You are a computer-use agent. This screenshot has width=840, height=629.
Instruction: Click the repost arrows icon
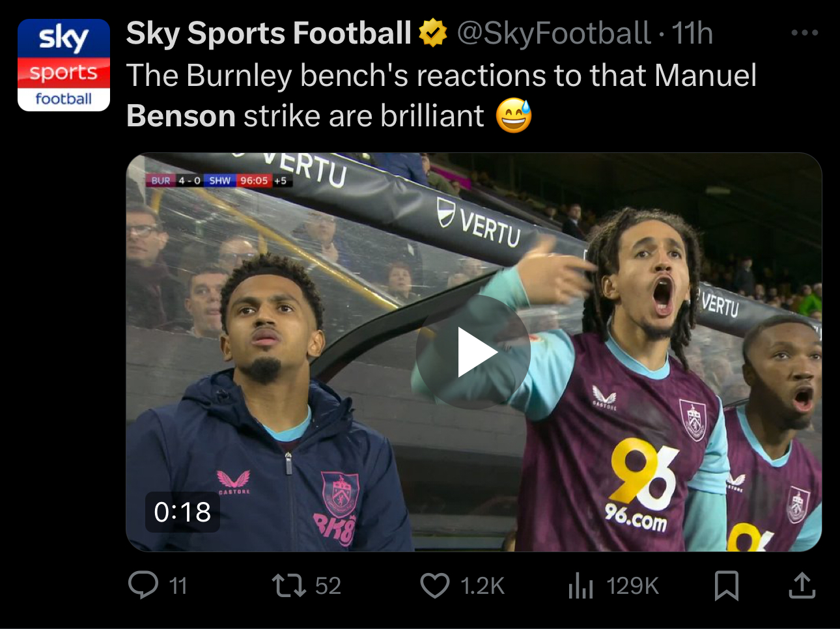(x=289, y=585)
